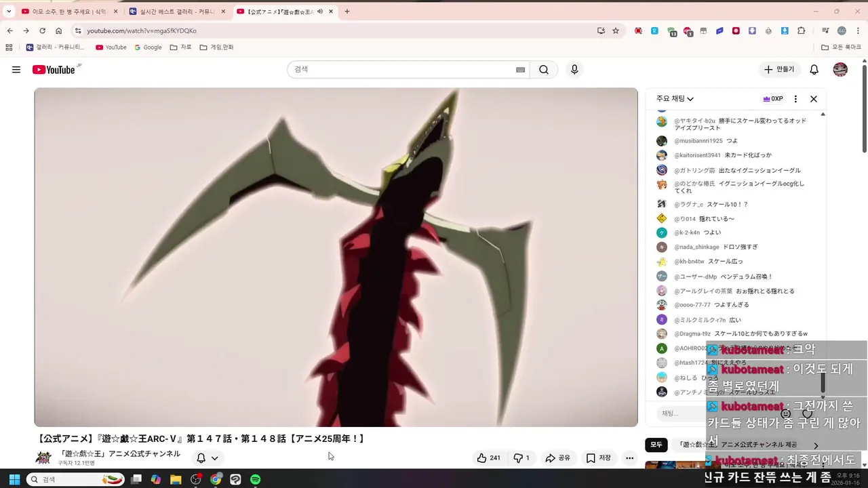
Task: Open a new browser tab
Action: click(x=347, y=12)
